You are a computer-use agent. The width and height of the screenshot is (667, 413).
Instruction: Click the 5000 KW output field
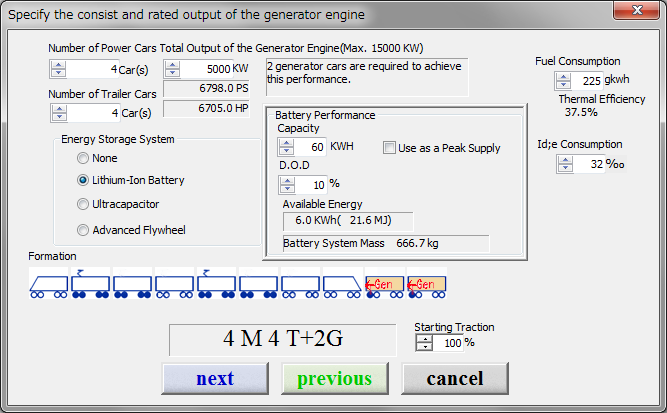coord(206,69)
